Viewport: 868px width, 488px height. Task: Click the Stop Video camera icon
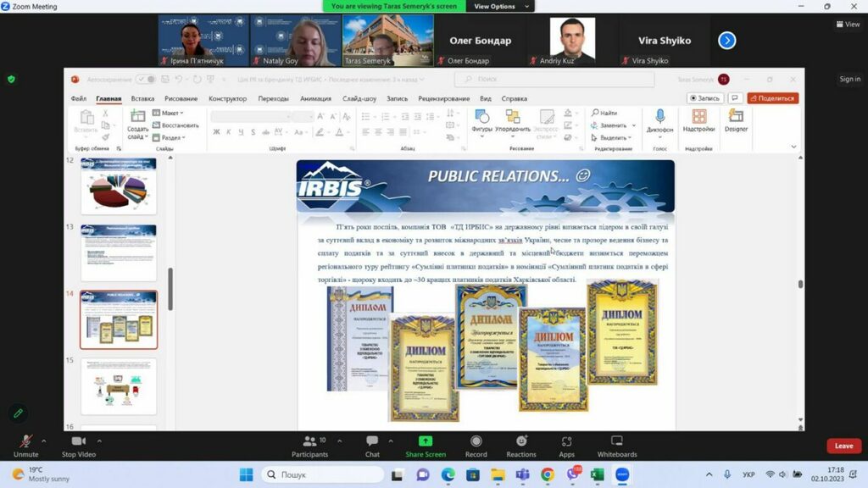tap(79, 442)
